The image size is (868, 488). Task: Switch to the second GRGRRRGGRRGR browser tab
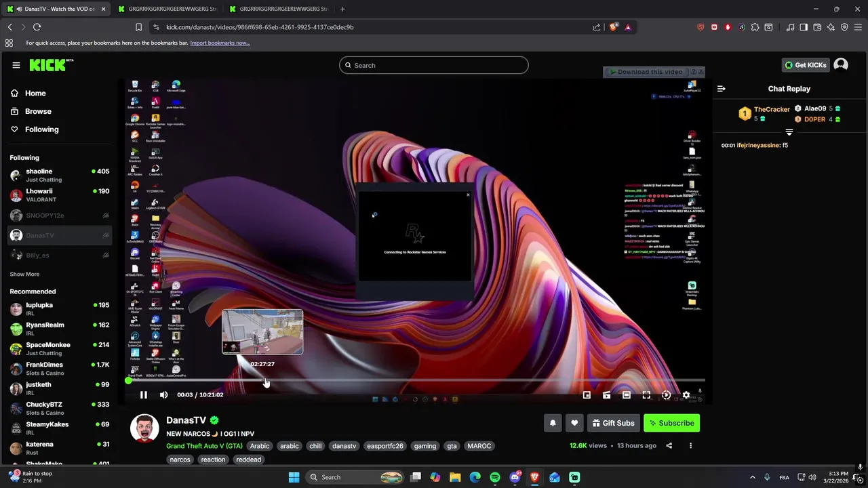click(x=166, y=9)
